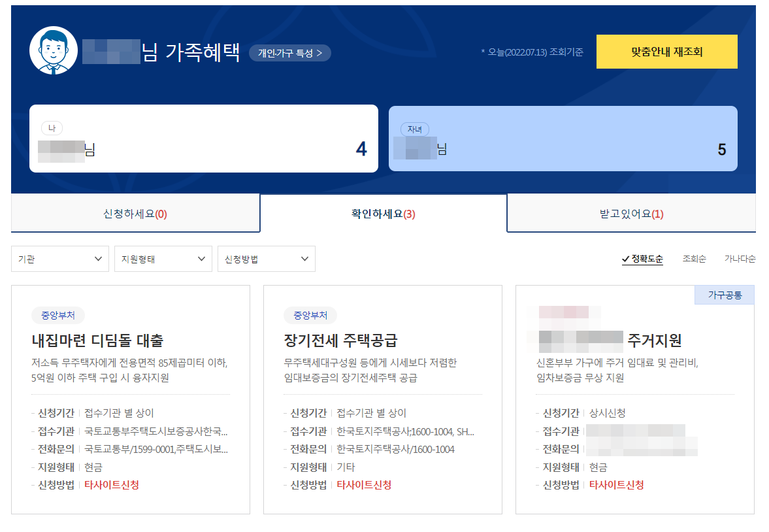Click 타사이트신청 in the 장기전세 주택공급 card

click(x=364, y=485)
